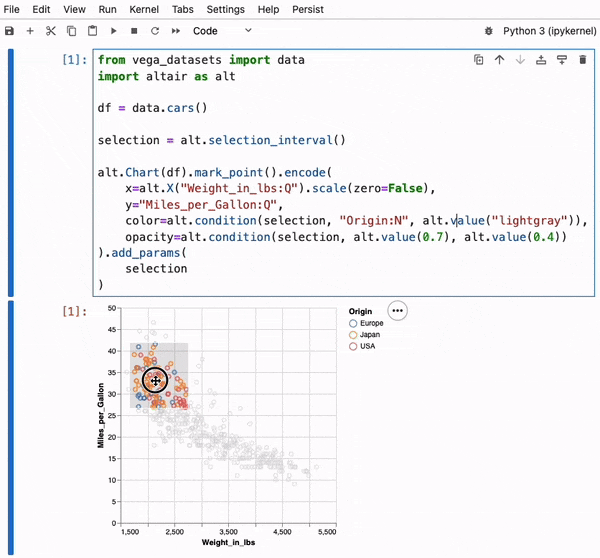Screen dimensions: 600x558
Task: Switch kernel via Python 3 (ipykernel)
Action: tap(549, 31)
